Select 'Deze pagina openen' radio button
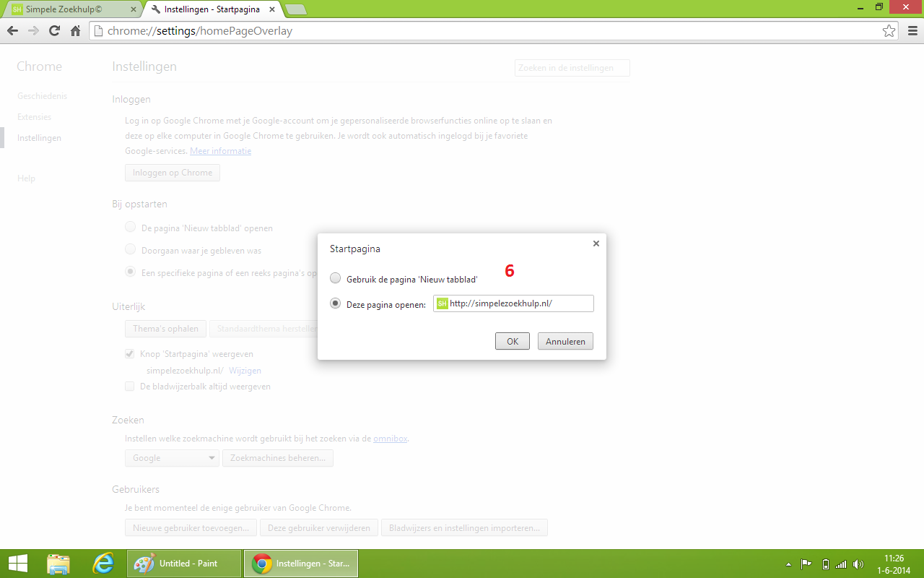This screenshot has width=924, height=578. pos(335,304)
